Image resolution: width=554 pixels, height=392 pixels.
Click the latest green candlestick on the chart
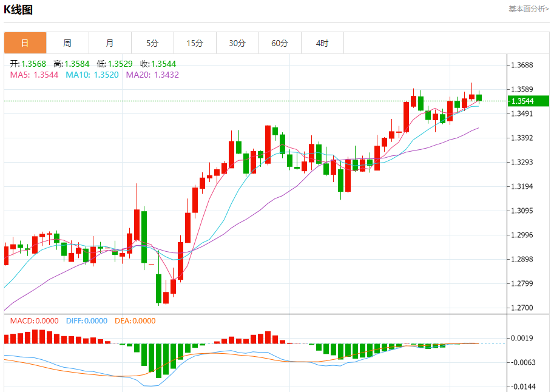pyautogui.click(x=479, y=98)
